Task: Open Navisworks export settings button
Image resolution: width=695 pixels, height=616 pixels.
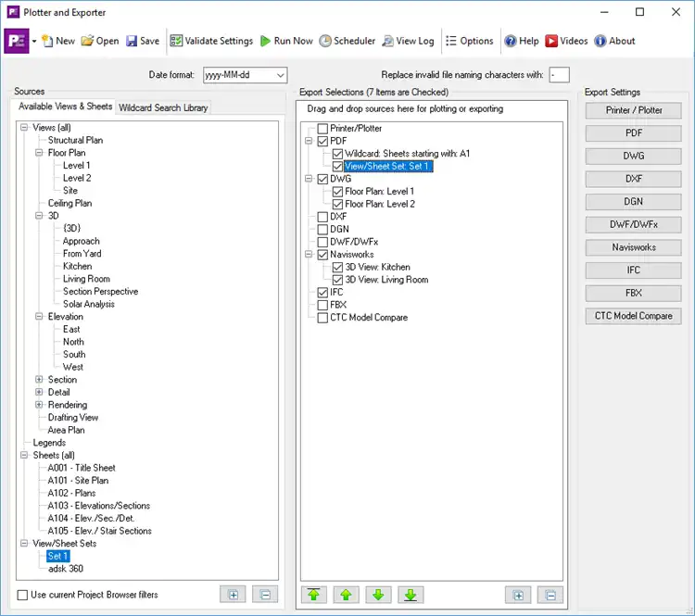Action: tap(633, 247)
